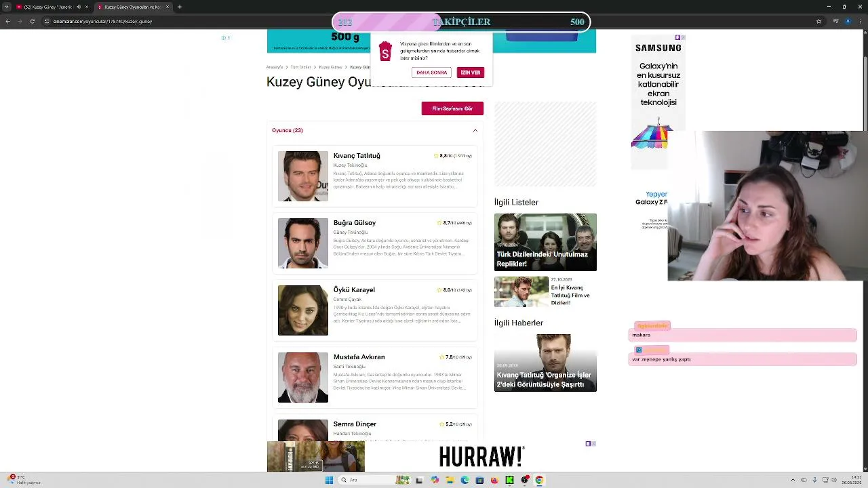Open Microsoft Edge from the taskbar

465,480
